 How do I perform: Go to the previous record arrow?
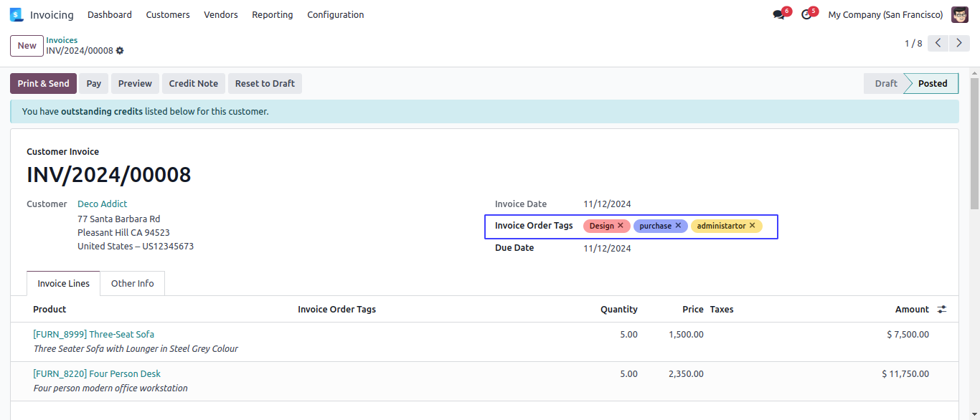938,43
